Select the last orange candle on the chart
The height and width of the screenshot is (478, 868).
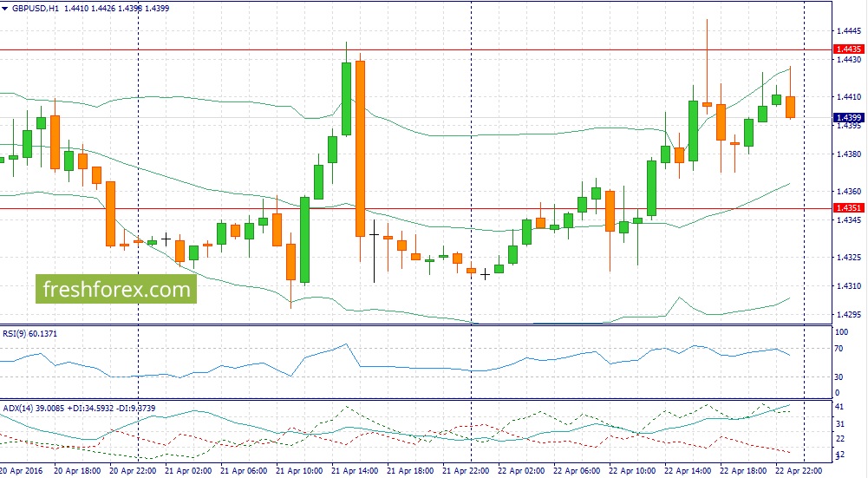(791, 107)
